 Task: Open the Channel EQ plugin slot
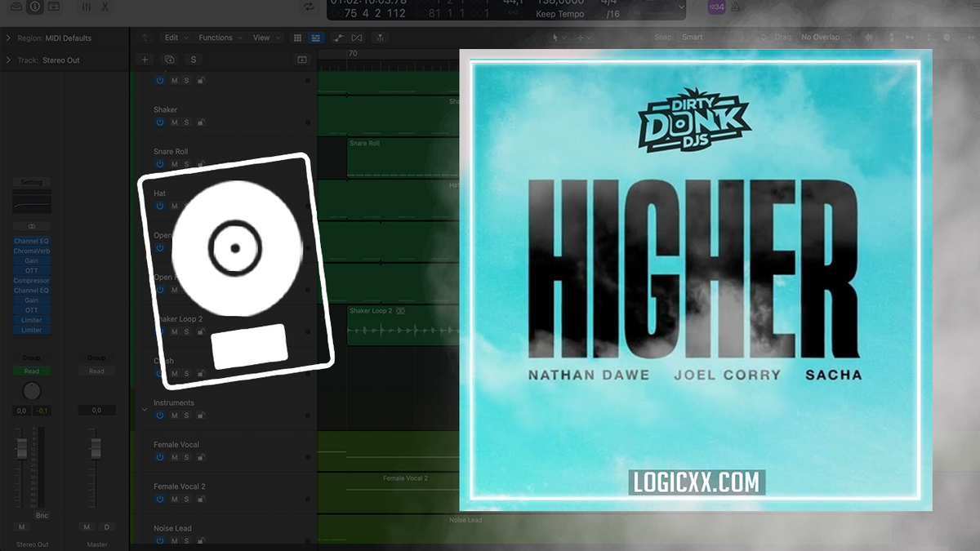(x=32, y=241)
